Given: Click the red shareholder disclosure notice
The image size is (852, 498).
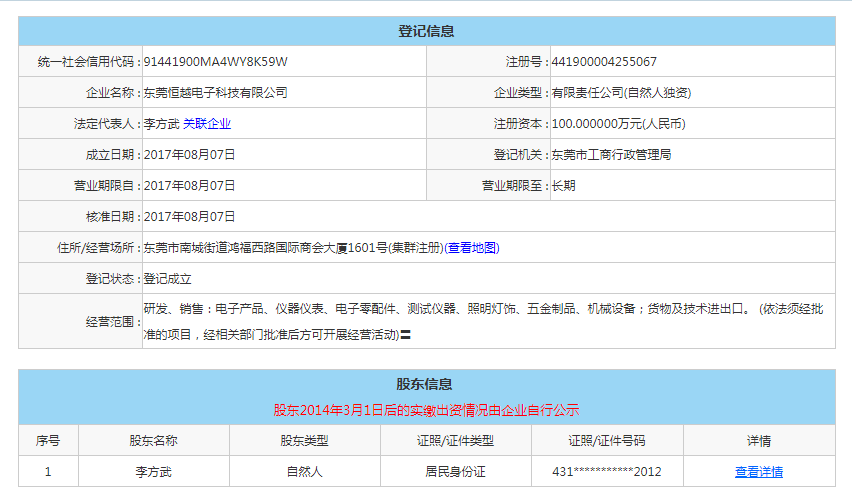Looking at the screenshot, I should click(426, 410).
